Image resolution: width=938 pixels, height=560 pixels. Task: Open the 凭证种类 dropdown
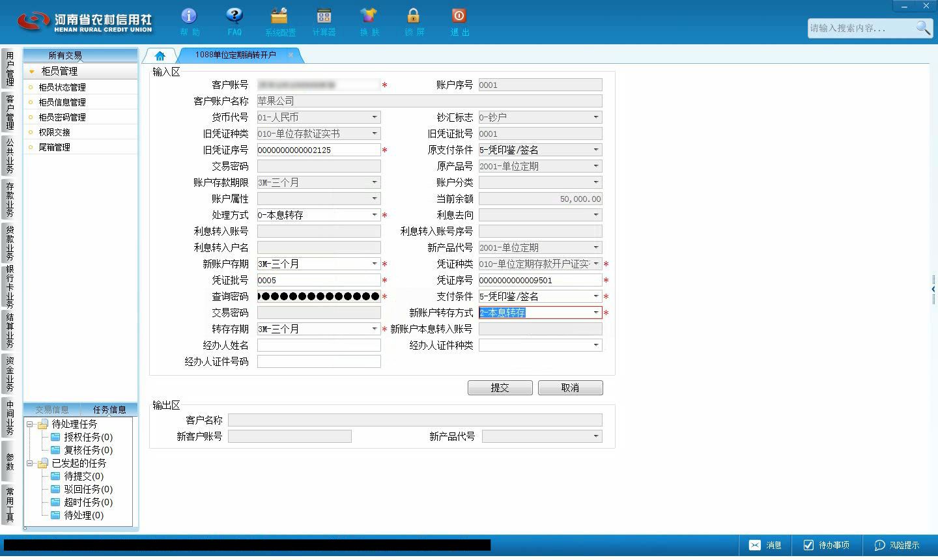pos(595,264)
